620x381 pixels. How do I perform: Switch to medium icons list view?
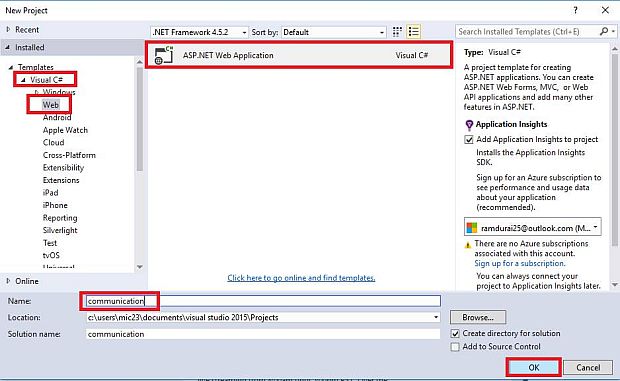pyautogui.click(x=414, y=32)
